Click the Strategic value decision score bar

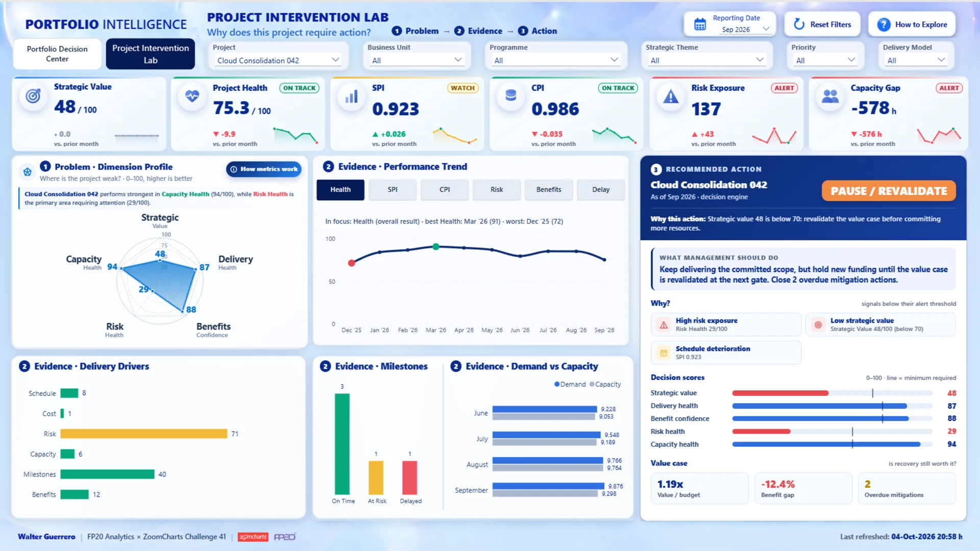click(x=832, y=393)
